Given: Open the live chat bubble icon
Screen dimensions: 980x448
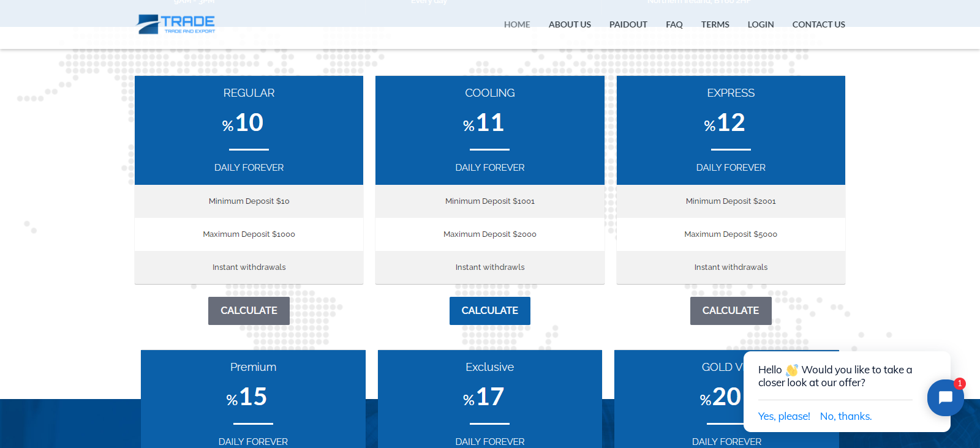Looking at the screenshot, I should pos(945,398).
